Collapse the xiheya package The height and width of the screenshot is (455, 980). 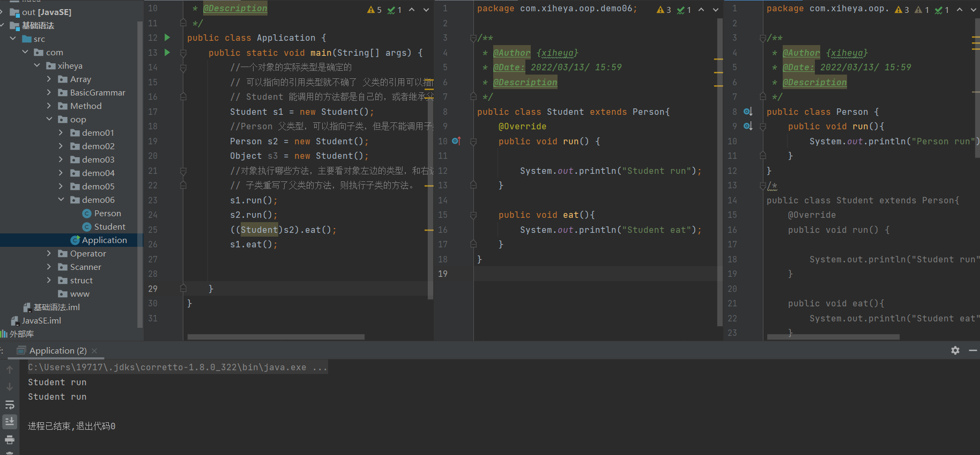coord(37,65)
